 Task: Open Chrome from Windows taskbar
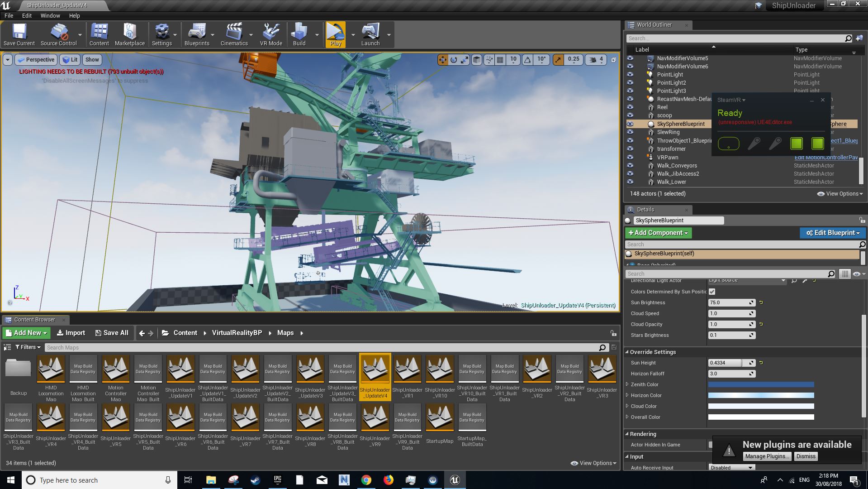pyautogui.click(x=366, y=480)
